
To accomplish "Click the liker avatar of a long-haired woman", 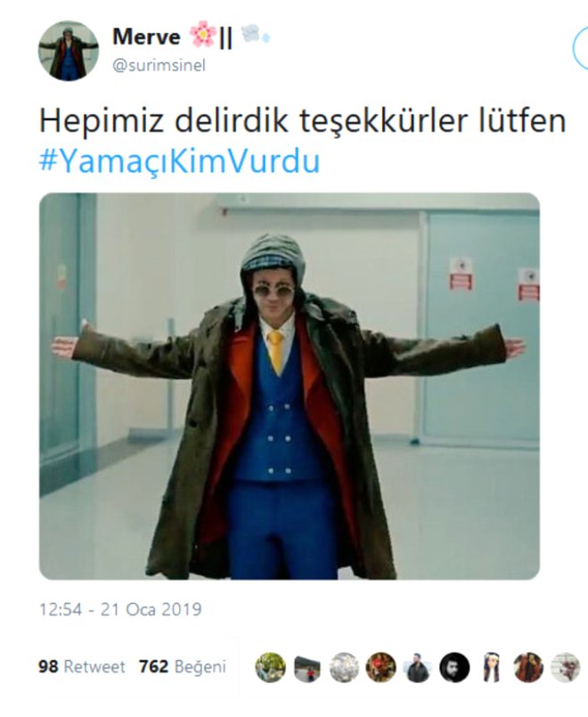I will [x=492, y=668].
